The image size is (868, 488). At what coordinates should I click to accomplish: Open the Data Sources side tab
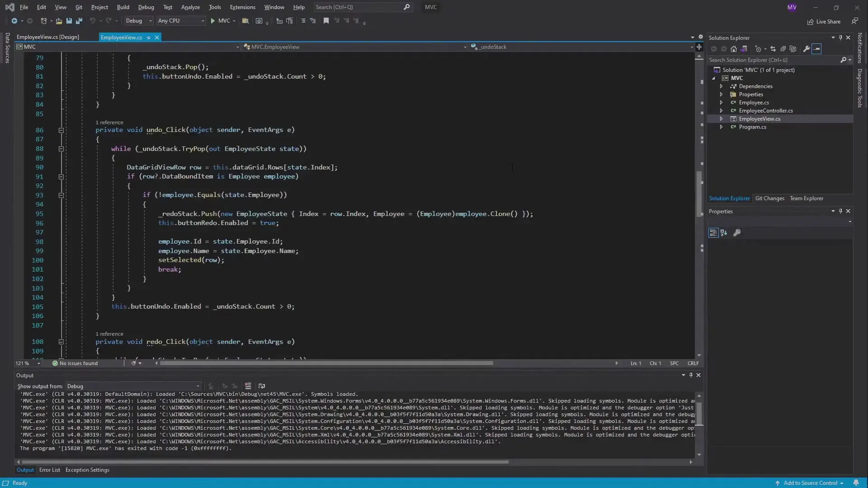(x=7, y=48)
